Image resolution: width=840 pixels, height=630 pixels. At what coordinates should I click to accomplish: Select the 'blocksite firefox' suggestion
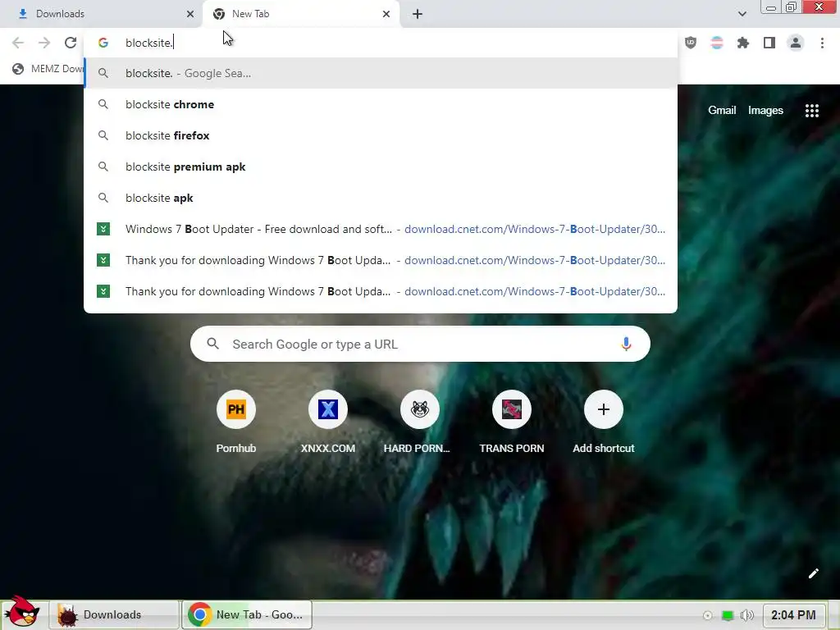(x=381, y=135)
